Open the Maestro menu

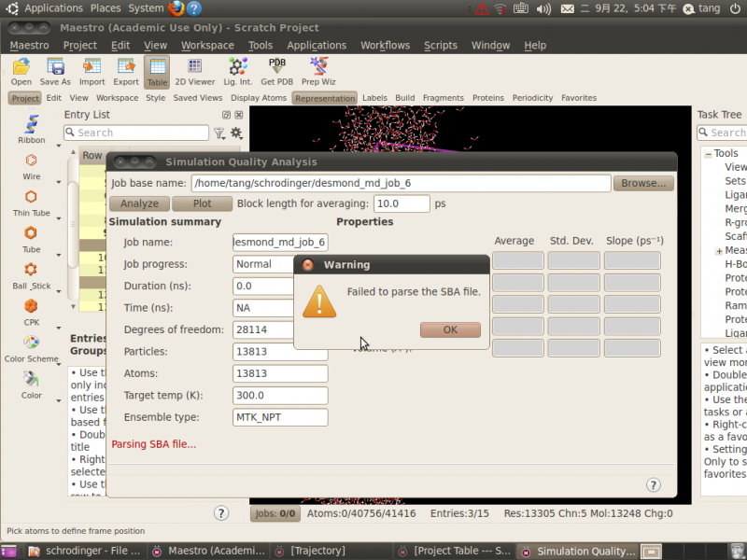(x=30, y=45)
